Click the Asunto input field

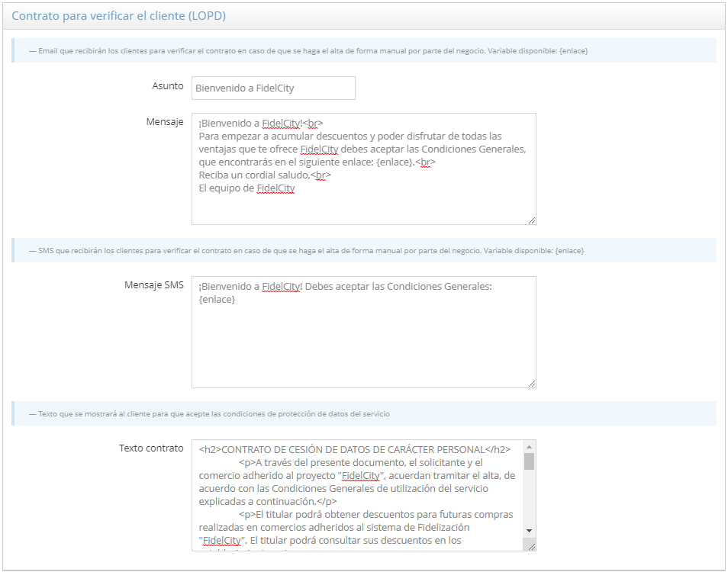[273, 88]
